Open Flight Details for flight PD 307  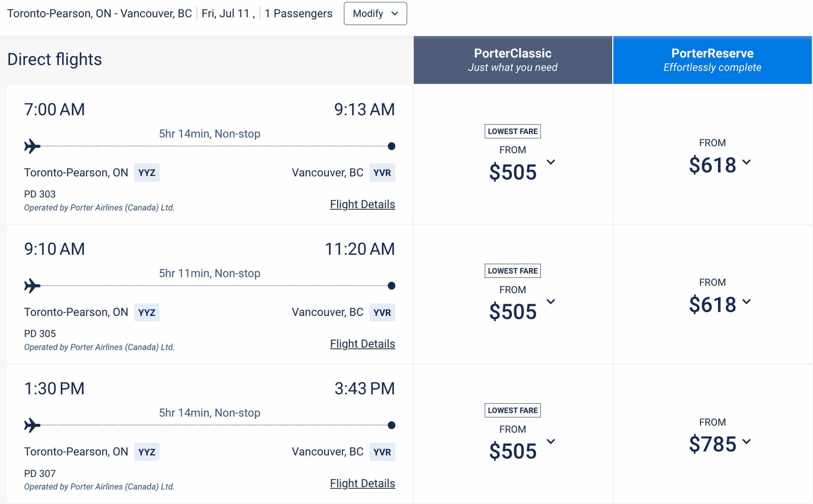click(362, 483)
